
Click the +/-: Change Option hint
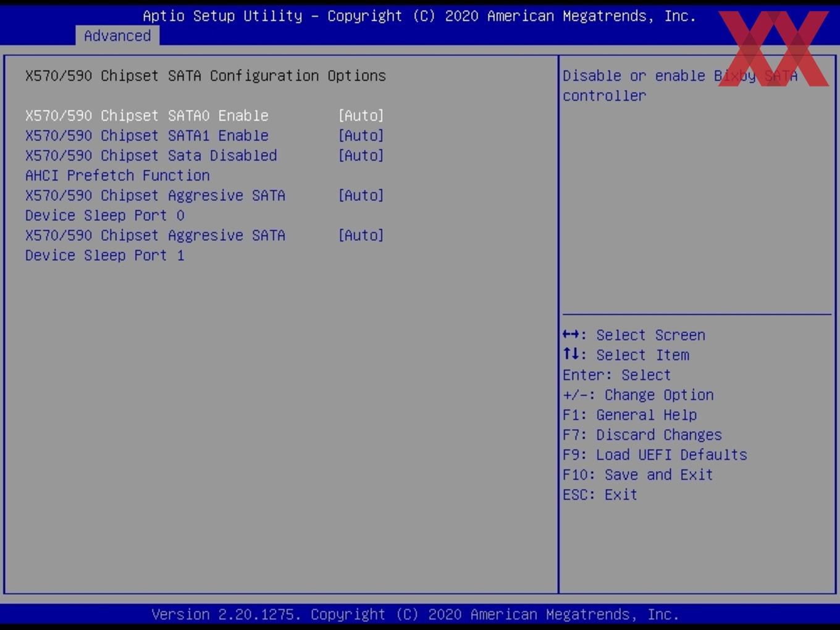pos(638,395)
